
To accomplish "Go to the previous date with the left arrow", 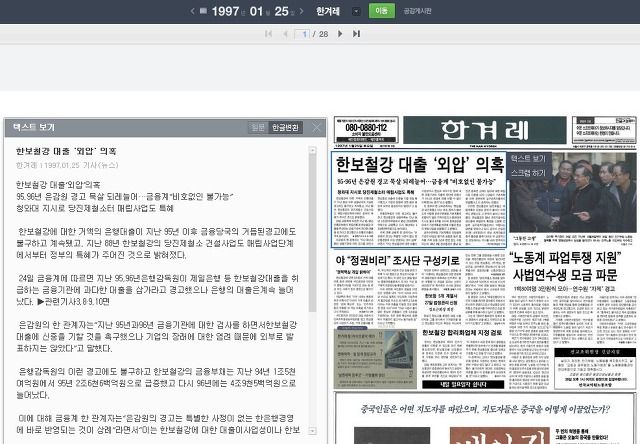I will [x=192, y=11].
